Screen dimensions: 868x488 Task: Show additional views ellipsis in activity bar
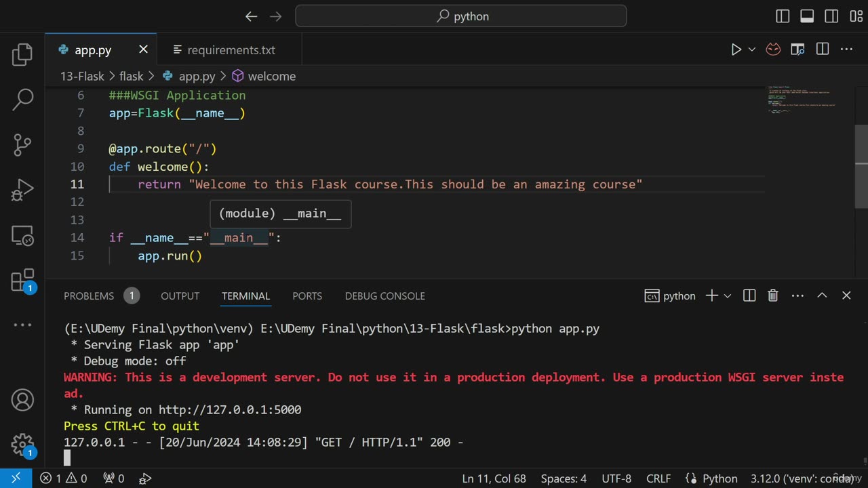tap(22, 325)
